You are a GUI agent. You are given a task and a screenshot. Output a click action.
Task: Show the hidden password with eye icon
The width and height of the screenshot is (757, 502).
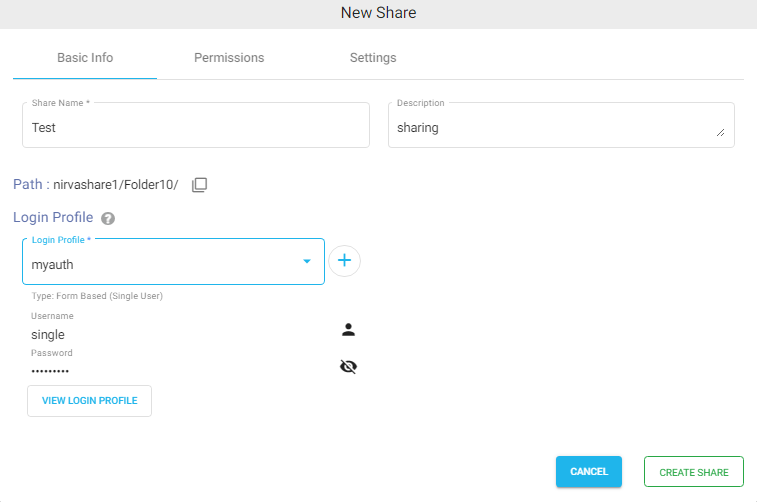click(x=348, y=367)
